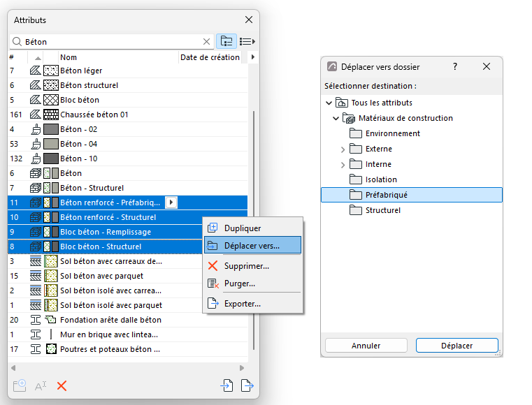This screenshot has width=532, height=405.
Task: Click material icon of Bloc béton - Structurel
Action: click(x=35, y=246)
